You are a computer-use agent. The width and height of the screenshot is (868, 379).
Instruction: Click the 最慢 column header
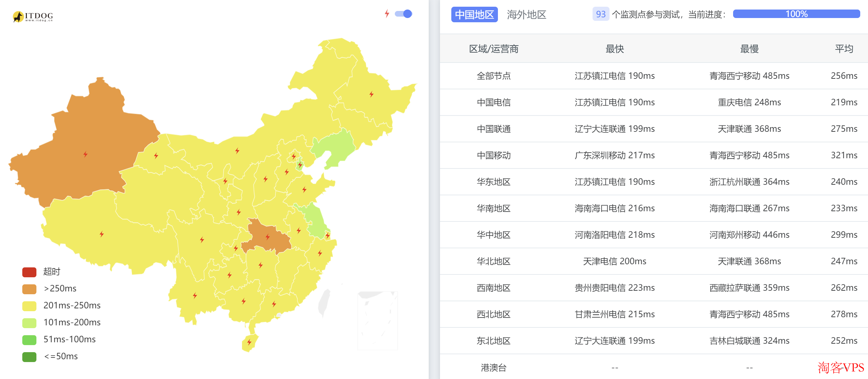click(749, 49)
